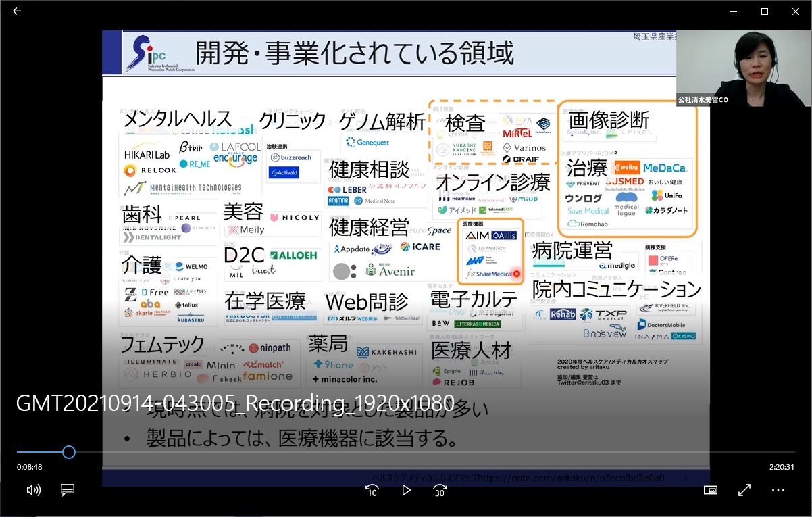Viewport: 812px width, 517px height.
Task: Click the ゲノム解析 heading
Action: coord(382,122)
